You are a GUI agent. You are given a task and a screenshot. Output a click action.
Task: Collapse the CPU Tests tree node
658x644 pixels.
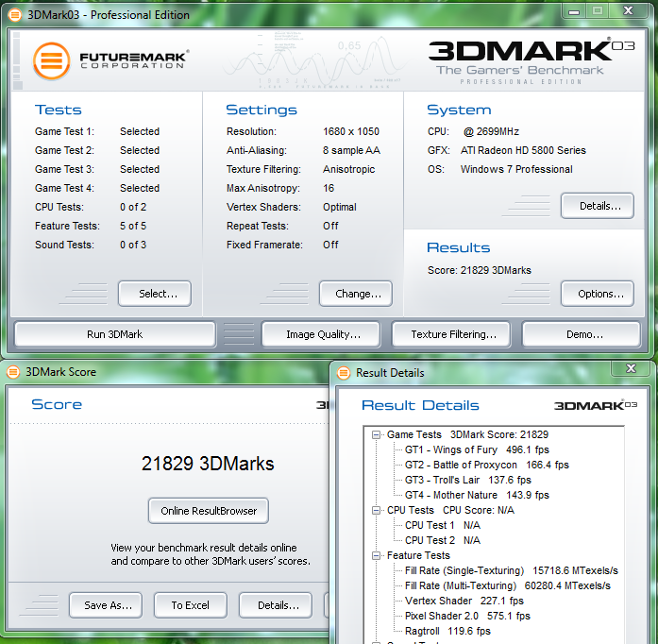click(x=376, y=511)
